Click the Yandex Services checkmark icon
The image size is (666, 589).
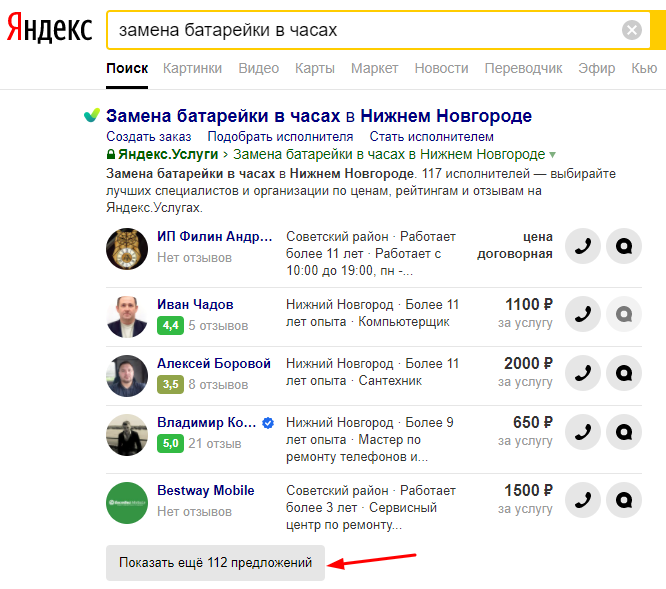92,115
